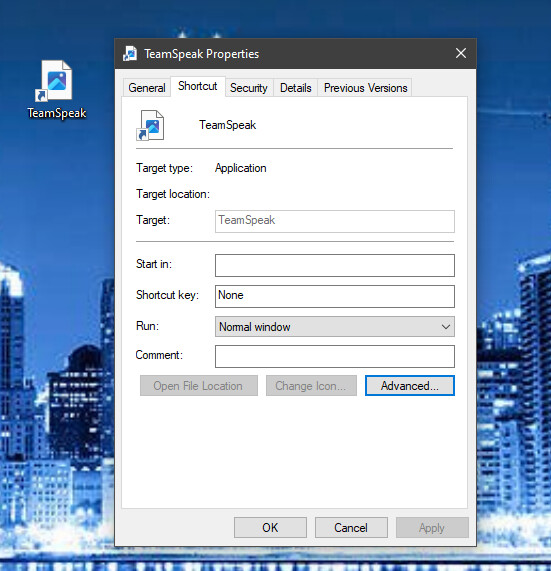Screen dimensions: 551x571
Task: Open the Previous Versions tab
Action: point(365,88)
